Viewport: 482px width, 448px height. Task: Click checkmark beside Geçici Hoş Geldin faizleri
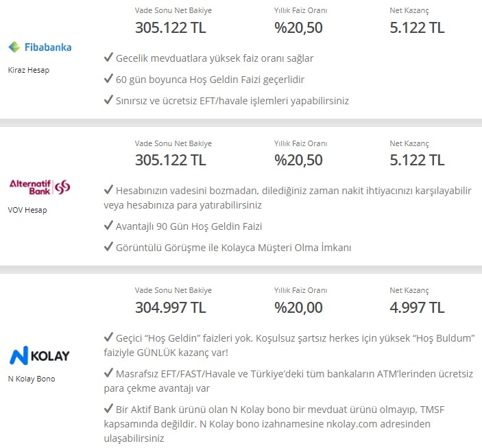pos(108,337)
